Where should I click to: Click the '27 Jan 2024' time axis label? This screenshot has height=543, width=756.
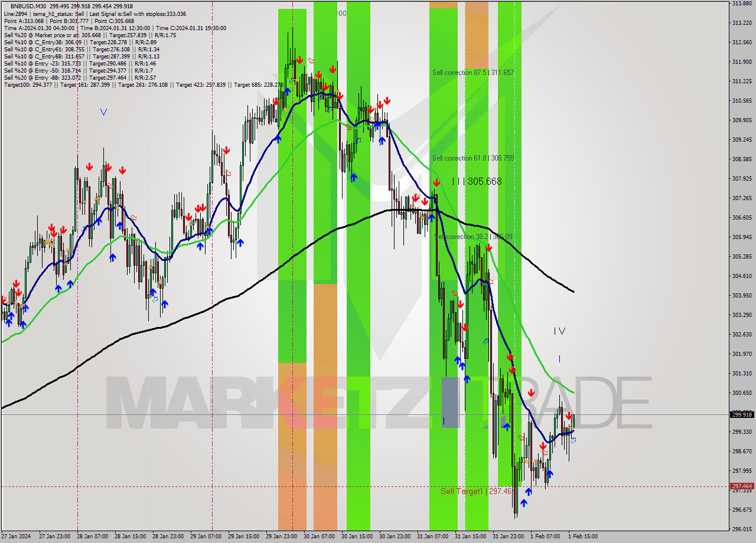point(15,537)
